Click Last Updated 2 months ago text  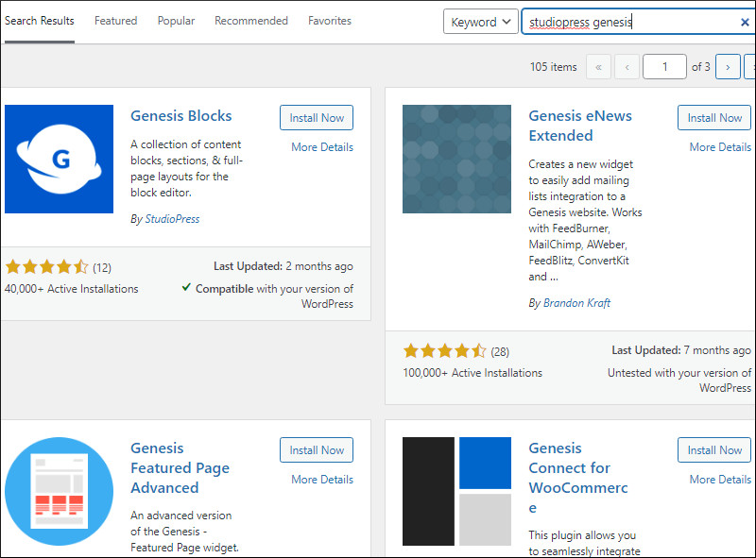coord(283,266)
